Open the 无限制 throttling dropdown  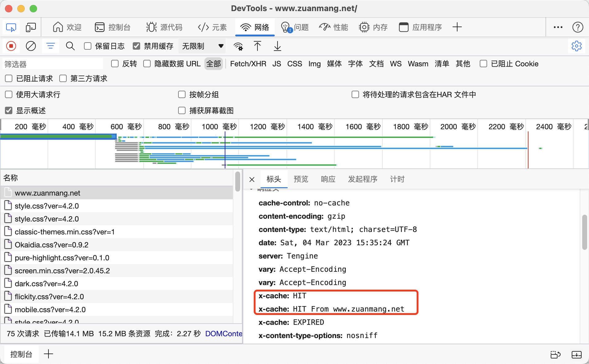[x=202, y=46]
